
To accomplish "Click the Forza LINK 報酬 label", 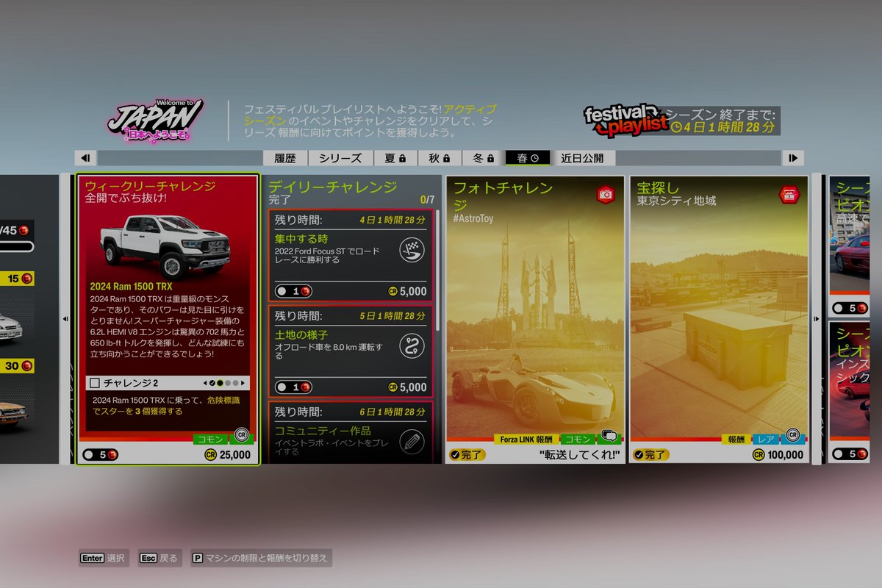I will [x=526, y=439].
